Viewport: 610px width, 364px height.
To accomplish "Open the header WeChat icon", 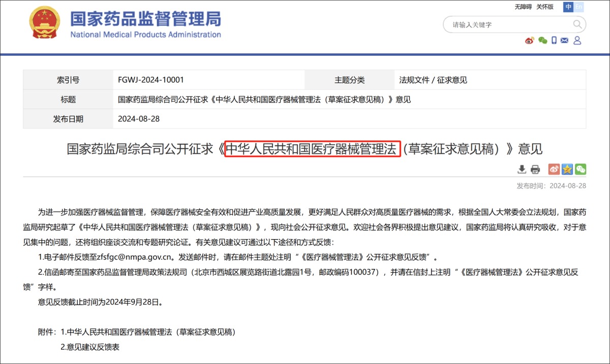I will (542, 41).
